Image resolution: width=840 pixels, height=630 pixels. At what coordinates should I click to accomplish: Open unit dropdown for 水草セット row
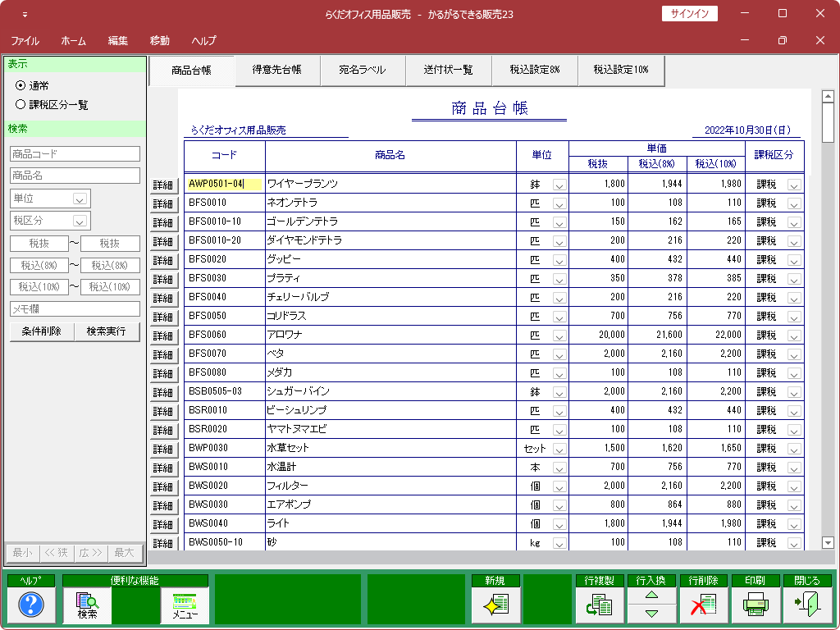(x=559, y=449)
